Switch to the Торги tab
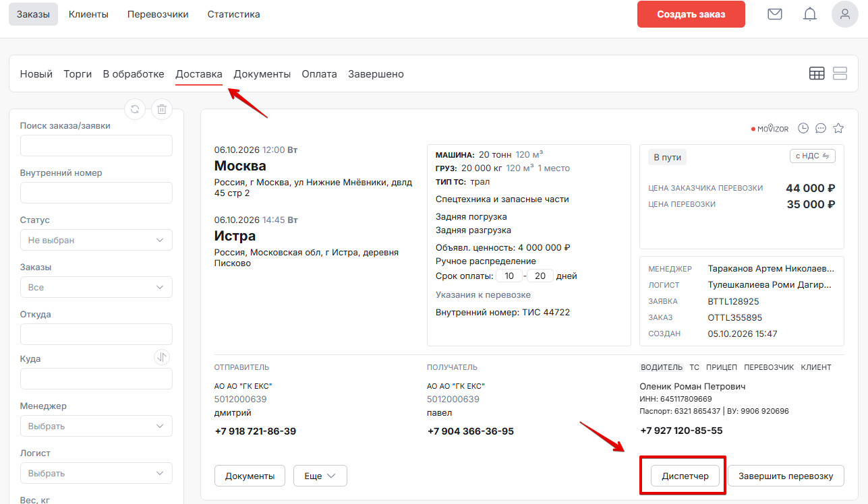This screenshot has height=504, width=868. (78, 74)
